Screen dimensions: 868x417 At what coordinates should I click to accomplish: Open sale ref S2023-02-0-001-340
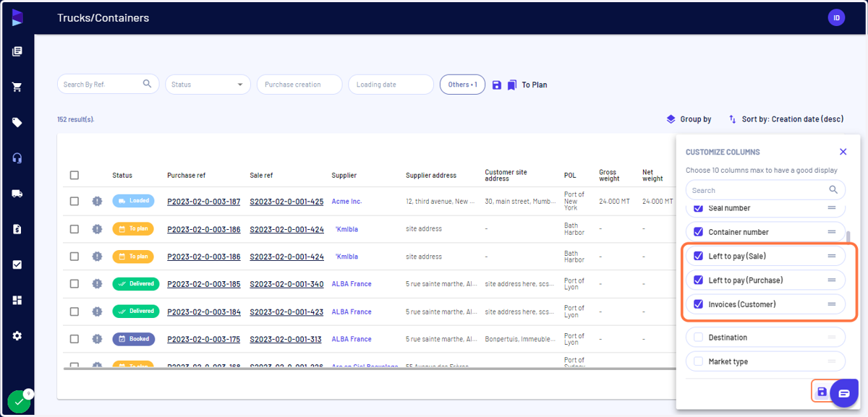[x=286, y=284]
